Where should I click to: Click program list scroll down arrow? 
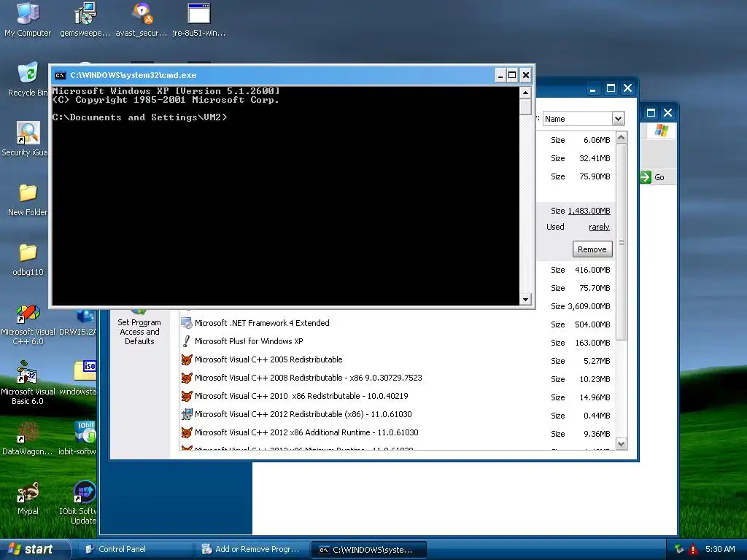622,444
